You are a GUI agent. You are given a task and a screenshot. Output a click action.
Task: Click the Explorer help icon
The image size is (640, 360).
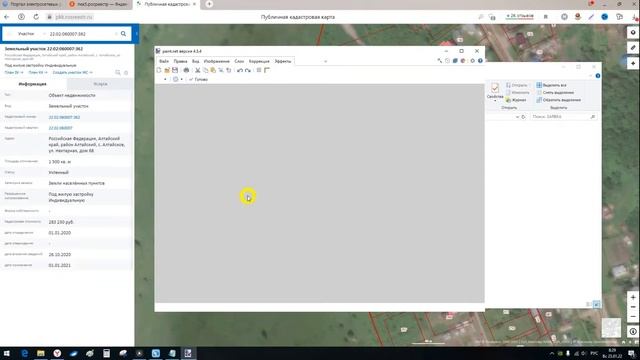pos(598,76)
